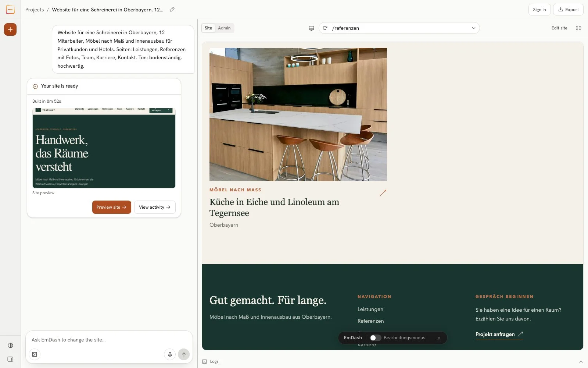Viewport: 588px width, 368px height.
Task: Click the Sign in button
Action: pos(539,10)
